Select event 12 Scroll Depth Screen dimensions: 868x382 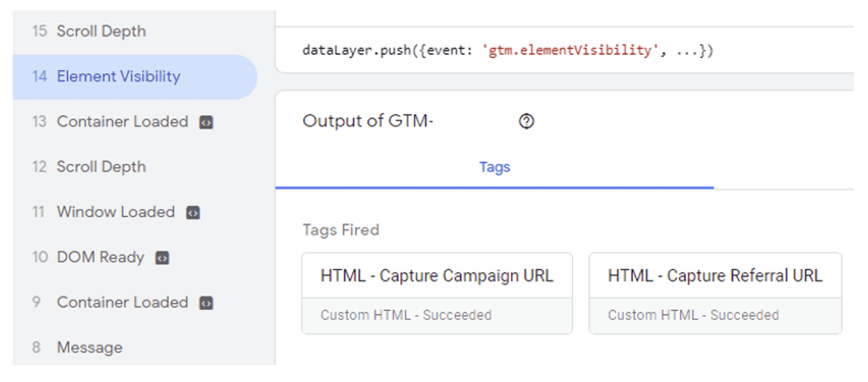[101, 167]
